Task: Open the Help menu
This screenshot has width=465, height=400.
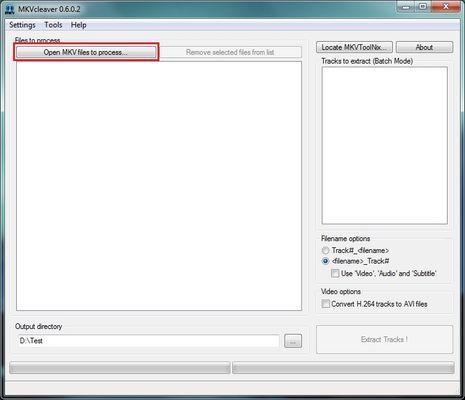Action: click(79, 25)
